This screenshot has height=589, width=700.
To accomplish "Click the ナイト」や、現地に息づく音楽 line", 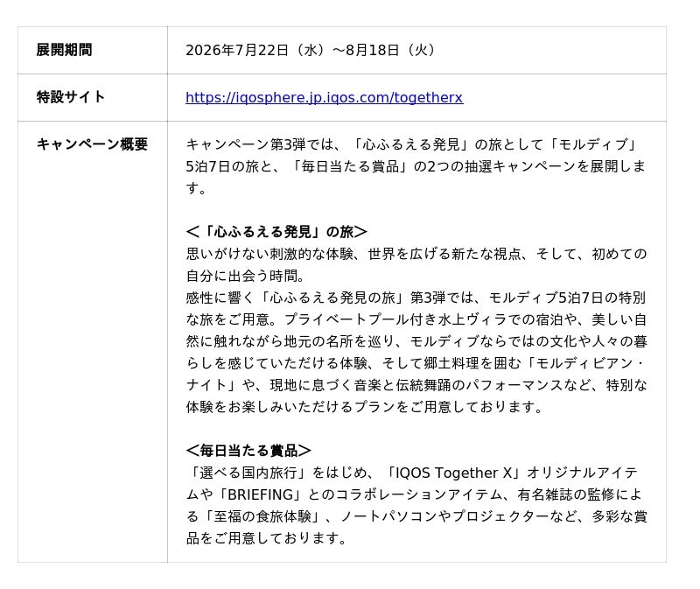I will 416,385.
